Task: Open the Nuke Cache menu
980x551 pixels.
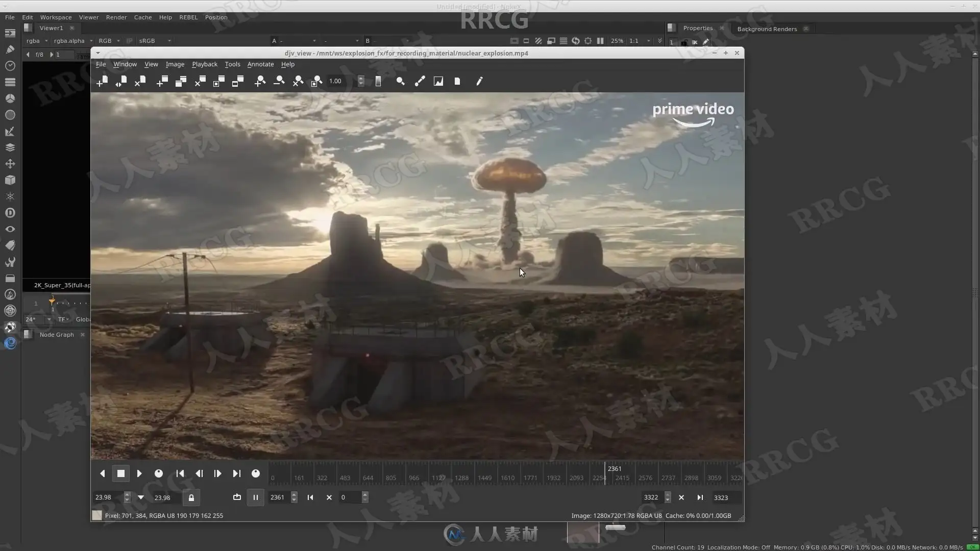Action: click(143, 17)
